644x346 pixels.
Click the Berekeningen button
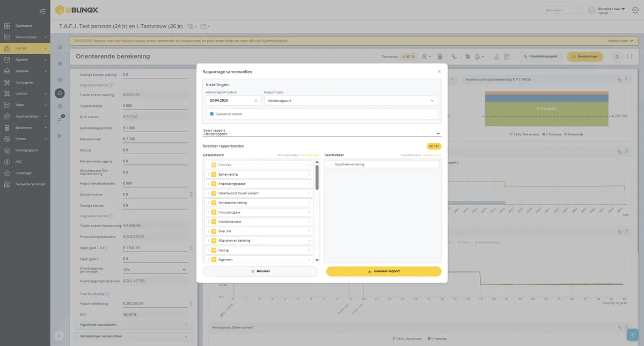pos(585,56)
